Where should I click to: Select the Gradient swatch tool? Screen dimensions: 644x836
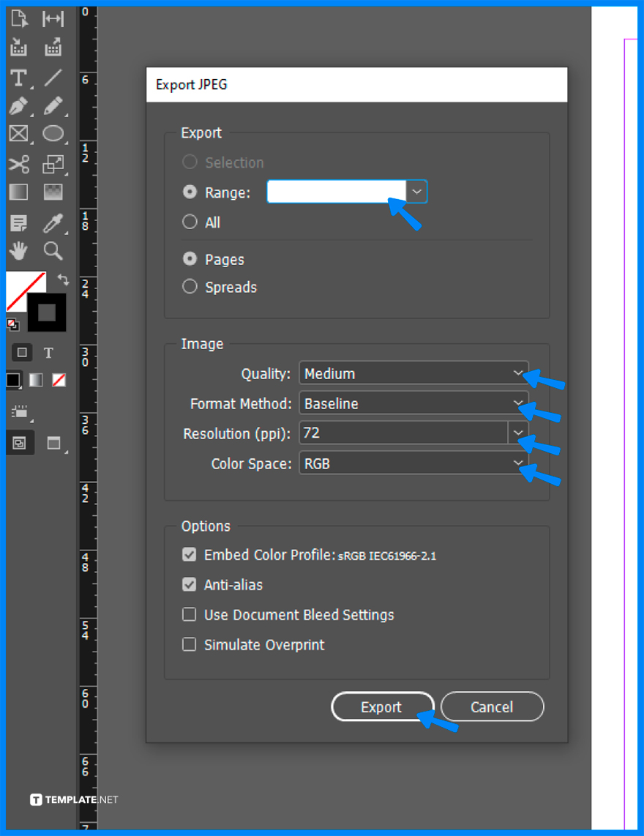point(18,192)
